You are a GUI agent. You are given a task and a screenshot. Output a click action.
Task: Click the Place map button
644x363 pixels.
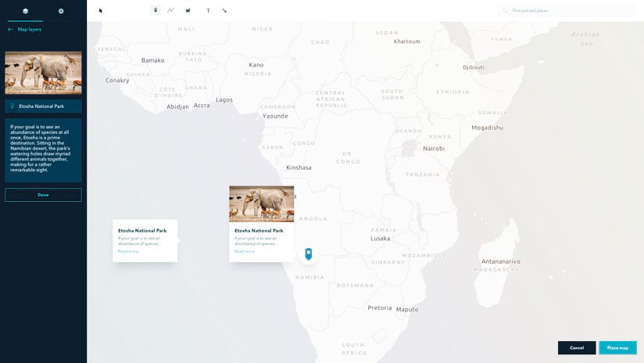click(617, 348)
